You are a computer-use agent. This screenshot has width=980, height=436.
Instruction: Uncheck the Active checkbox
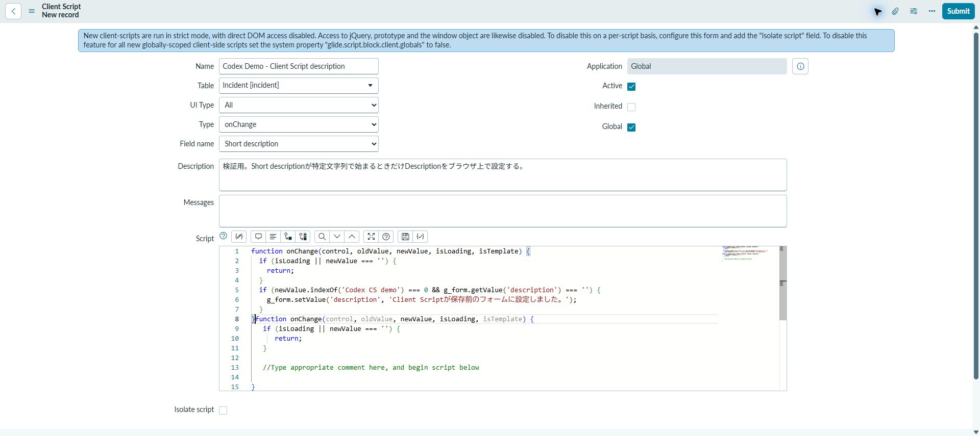coord(631,87)
